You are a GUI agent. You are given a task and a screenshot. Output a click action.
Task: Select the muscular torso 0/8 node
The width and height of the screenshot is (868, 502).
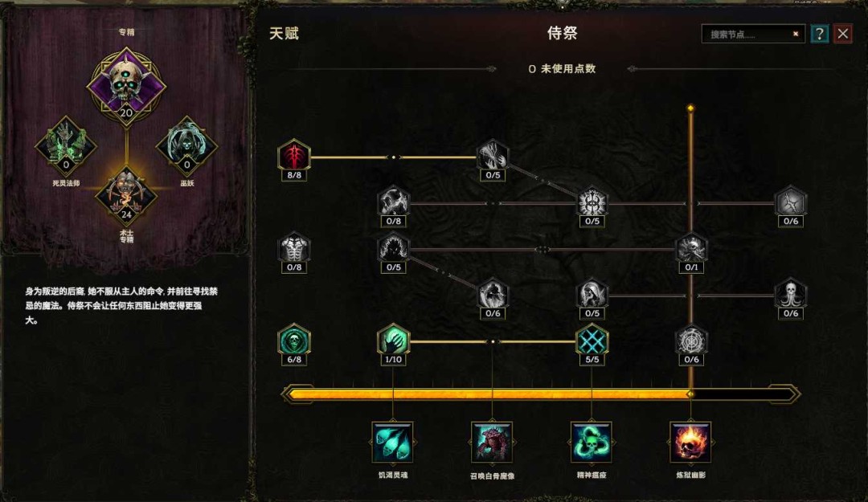coord(294,247)
